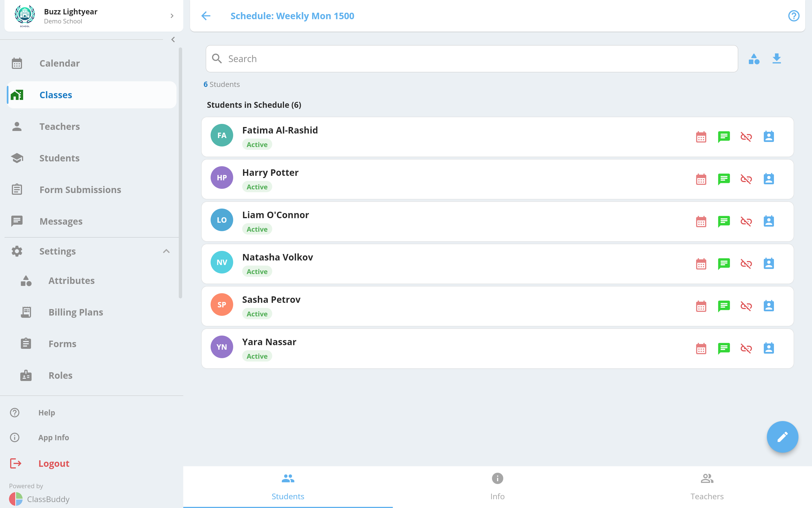
Task: Unlink Natasha Volkov from schedule
Action: [746, 264]
